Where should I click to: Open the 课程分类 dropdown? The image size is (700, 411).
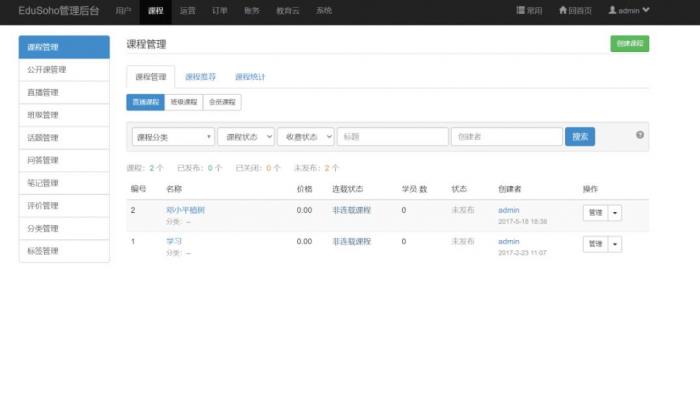pos(173,137)
